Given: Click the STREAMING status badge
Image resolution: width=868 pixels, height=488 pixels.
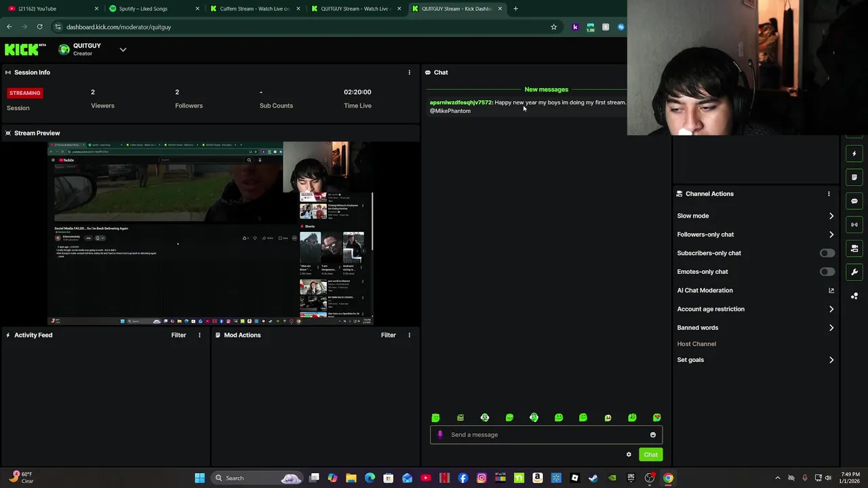Looking at the screenshot, I should tap(25, 93).
